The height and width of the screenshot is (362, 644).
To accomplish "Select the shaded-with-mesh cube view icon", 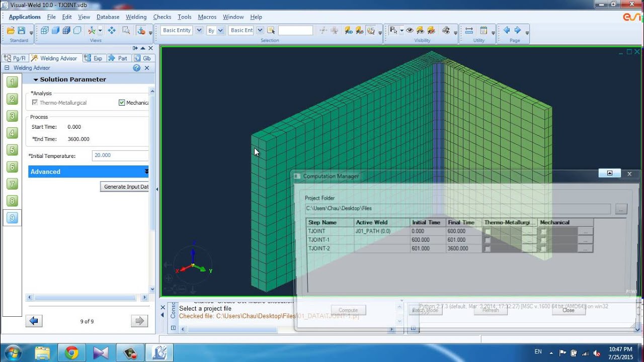I will (x=66, y=30).
